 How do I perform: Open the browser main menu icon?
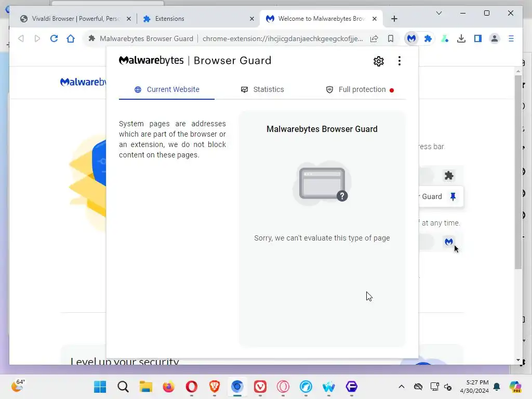click(511, 38)
